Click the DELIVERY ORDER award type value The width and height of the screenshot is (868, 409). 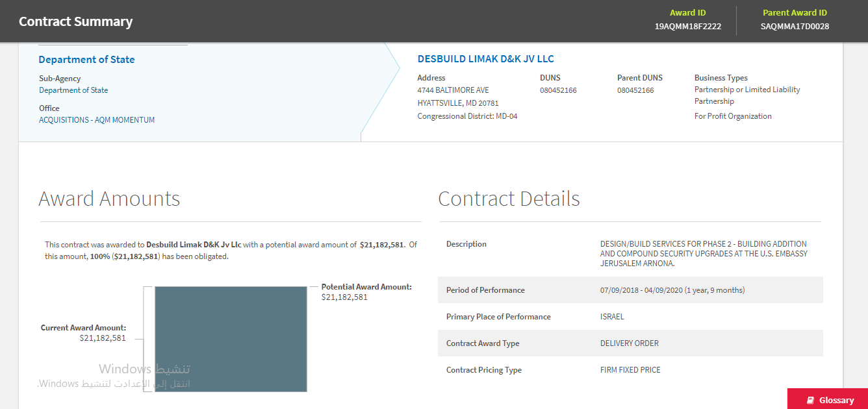(x=629, y=343)
